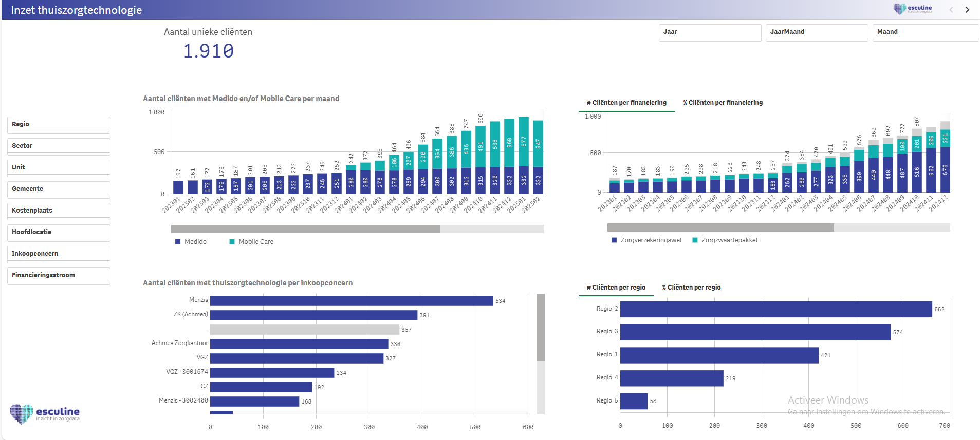Go to the previous sheet arrow
The image size is (980, 440).
951,10
